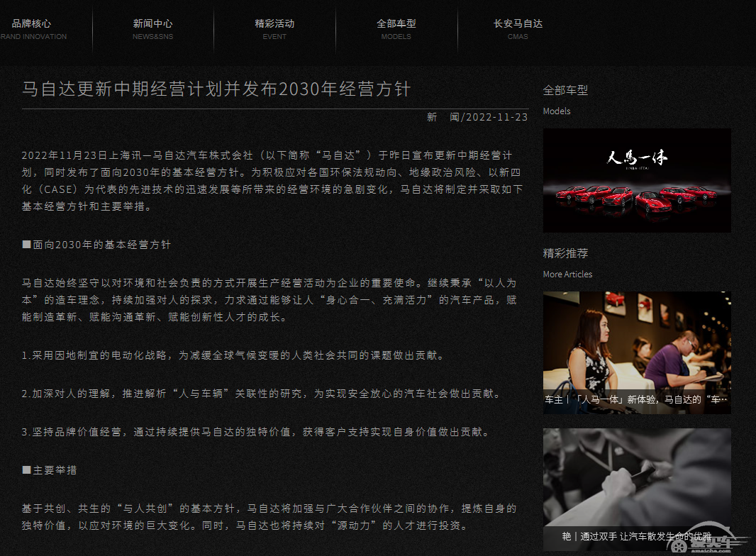Click the caption 艳 | 通过双手 让汽车散发生命的优雅
This screenshot has width=756, height=556.
click(x=636, y=536)
